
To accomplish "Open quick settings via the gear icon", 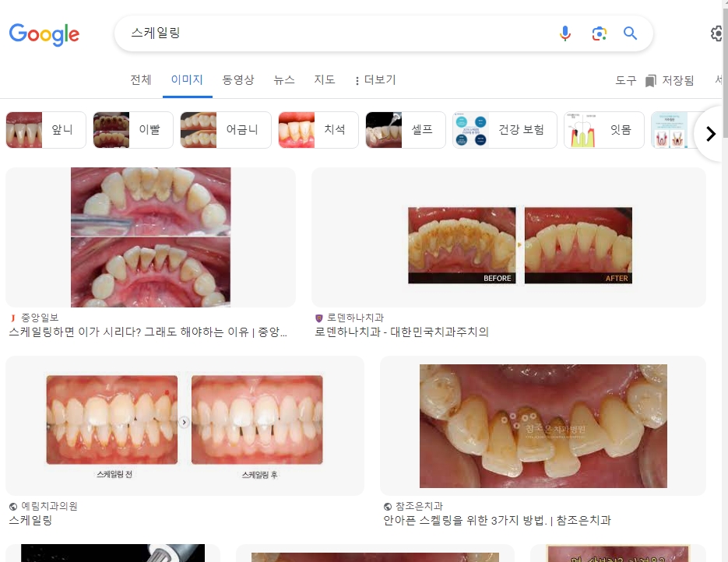I will tap(716, 33).
